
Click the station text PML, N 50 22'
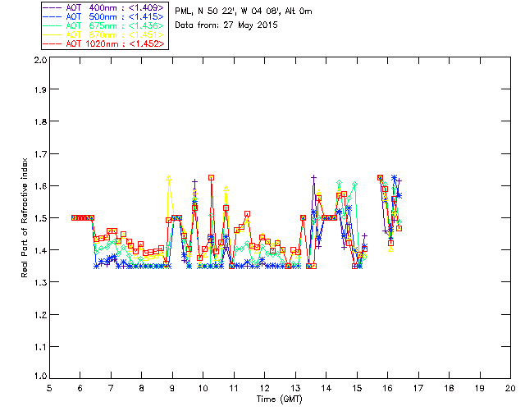tap(206, 11)
